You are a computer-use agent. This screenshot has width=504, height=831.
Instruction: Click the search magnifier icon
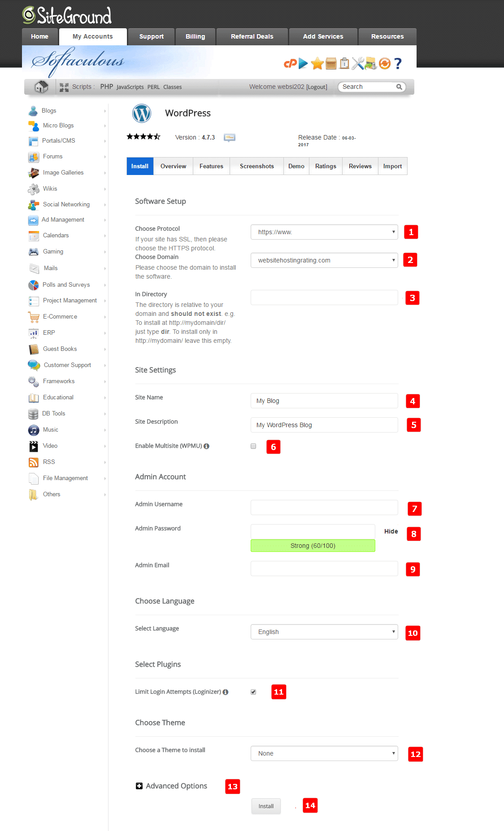click(399, 87)
